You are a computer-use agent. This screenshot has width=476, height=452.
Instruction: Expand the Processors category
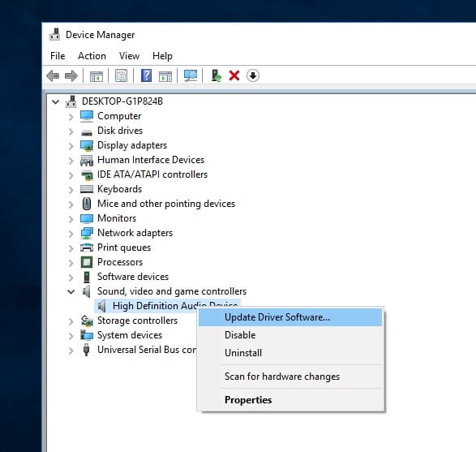point(71,263)
